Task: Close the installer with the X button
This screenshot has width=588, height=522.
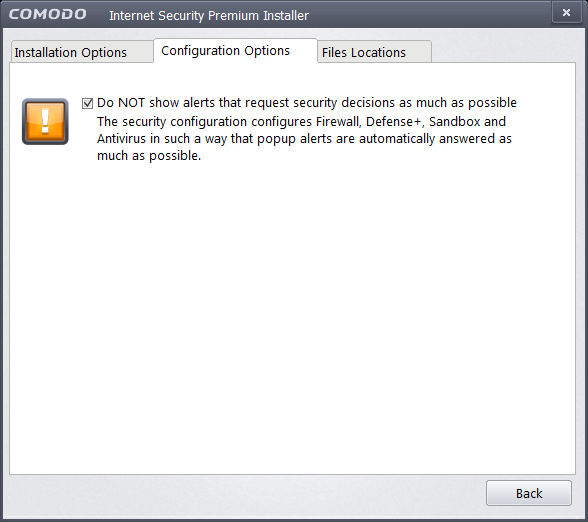Action: click(566, 13)
